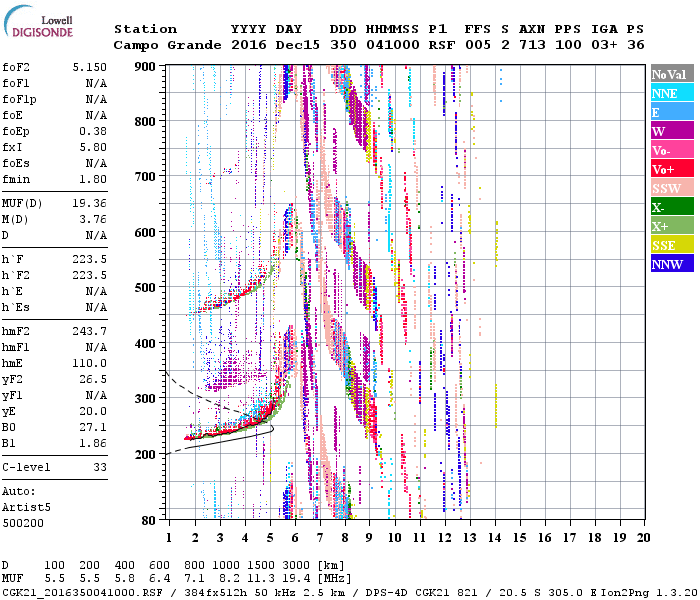Viewport: 700px width, 600px height.
Task: Click the Campo Grande station name
Action: (x=167, y=45)
